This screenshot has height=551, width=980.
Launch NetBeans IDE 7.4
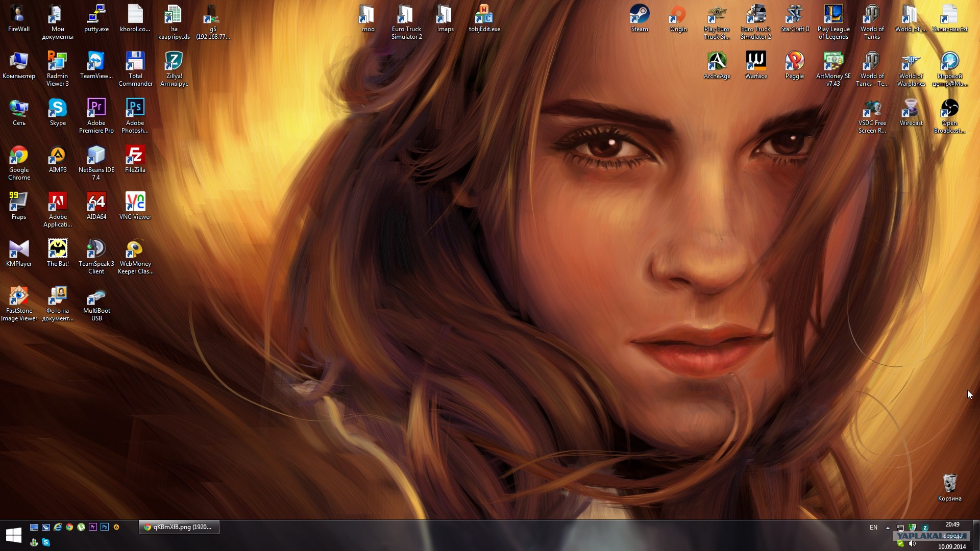tap(96, 163)
